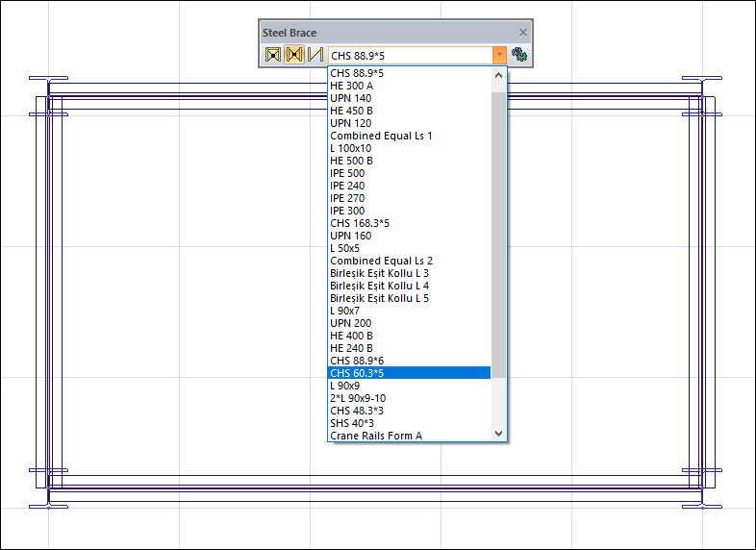Choose HE 300 A from list
The width and height of the screenshot is (756, 550).
tap(352, 86)
